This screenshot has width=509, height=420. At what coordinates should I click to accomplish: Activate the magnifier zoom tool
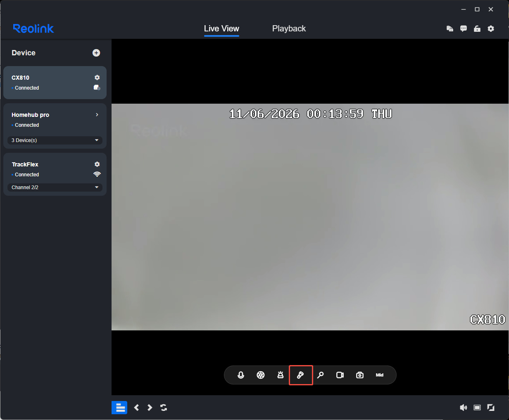tap(320, 375)
